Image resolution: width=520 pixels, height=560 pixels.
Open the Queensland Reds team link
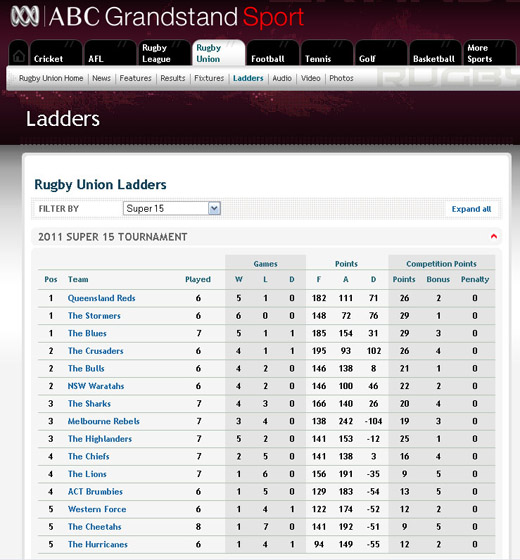click(101, 298)
